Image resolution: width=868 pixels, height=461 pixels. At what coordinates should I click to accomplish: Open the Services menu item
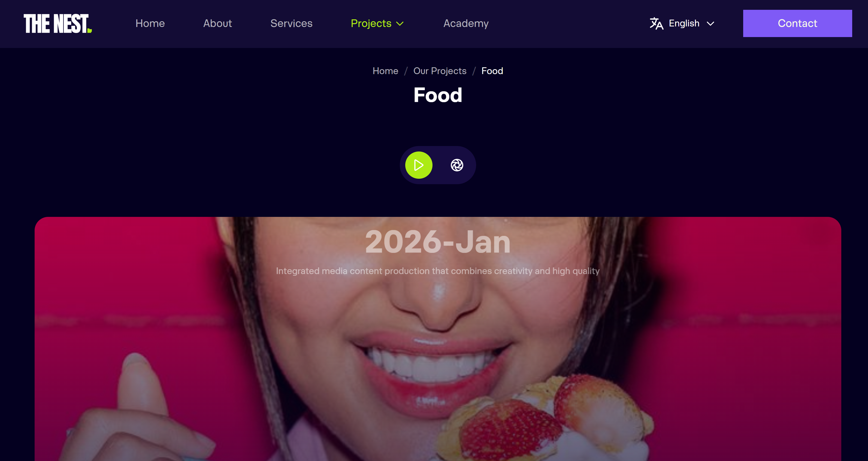click(291, 23)
